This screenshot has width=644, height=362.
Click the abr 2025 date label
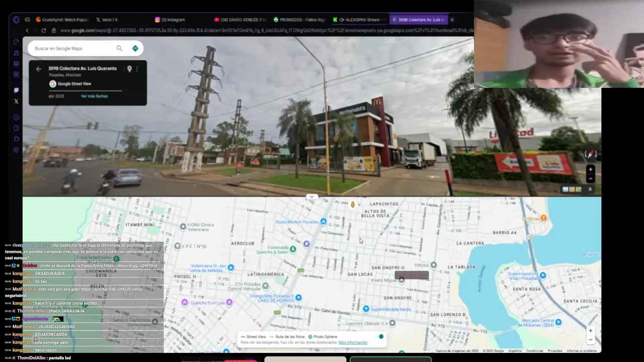56,96
